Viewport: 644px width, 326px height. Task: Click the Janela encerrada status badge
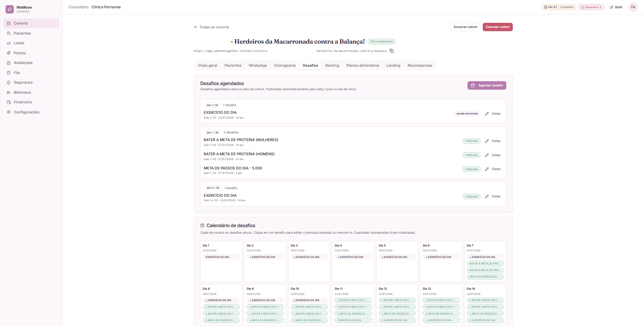click(x=467, y=114)
